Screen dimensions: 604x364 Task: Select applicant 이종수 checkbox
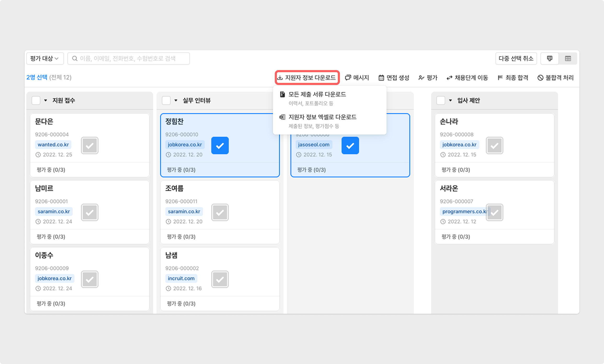[90, 279]
